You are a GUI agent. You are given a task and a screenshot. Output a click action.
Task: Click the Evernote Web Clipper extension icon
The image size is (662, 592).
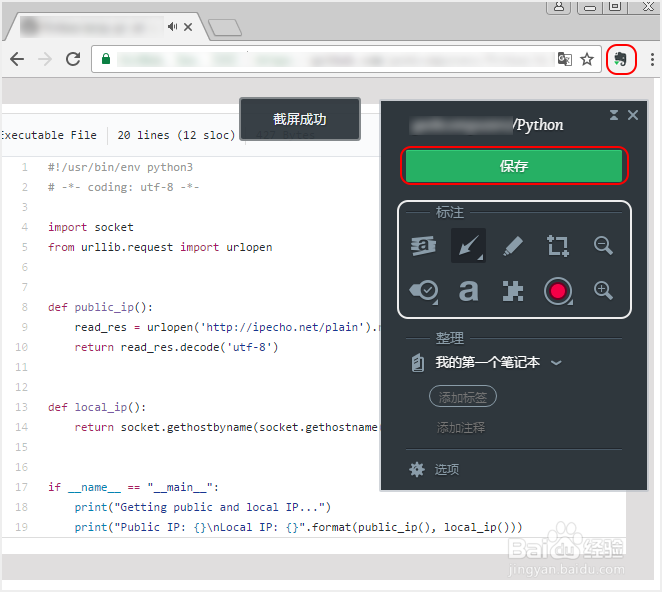tap(621, 59)
